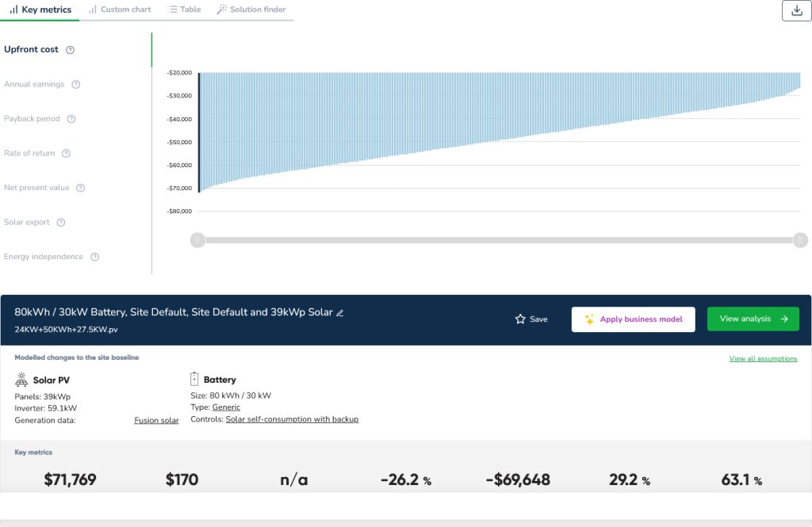Open Energy independence help icon
Screen dimensions: 812x527
(x=94, y=258)
